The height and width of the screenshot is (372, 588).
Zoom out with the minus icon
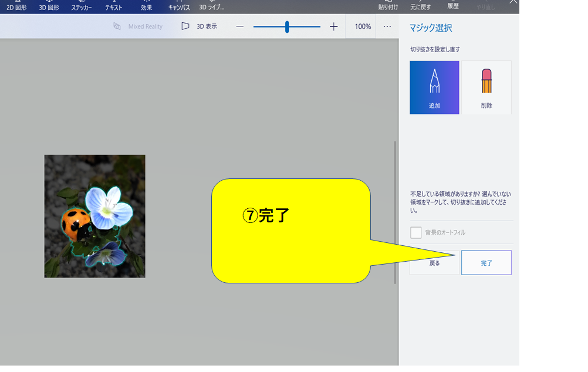tap(239, 26)
